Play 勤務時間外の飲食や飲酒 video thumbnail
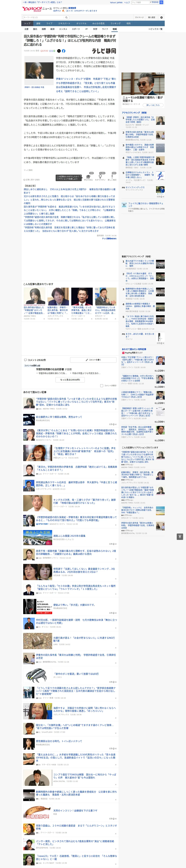This screenshot has height=868, width=186. tap(160, 292)
